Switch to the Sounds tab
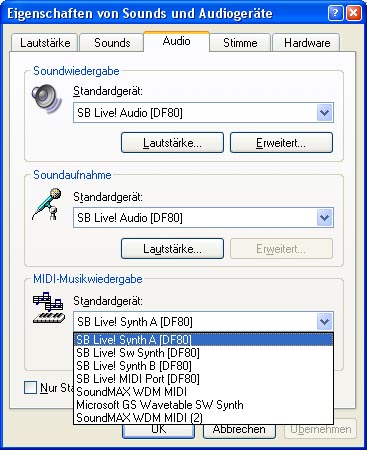367x450 pixels. pos(112,43)
